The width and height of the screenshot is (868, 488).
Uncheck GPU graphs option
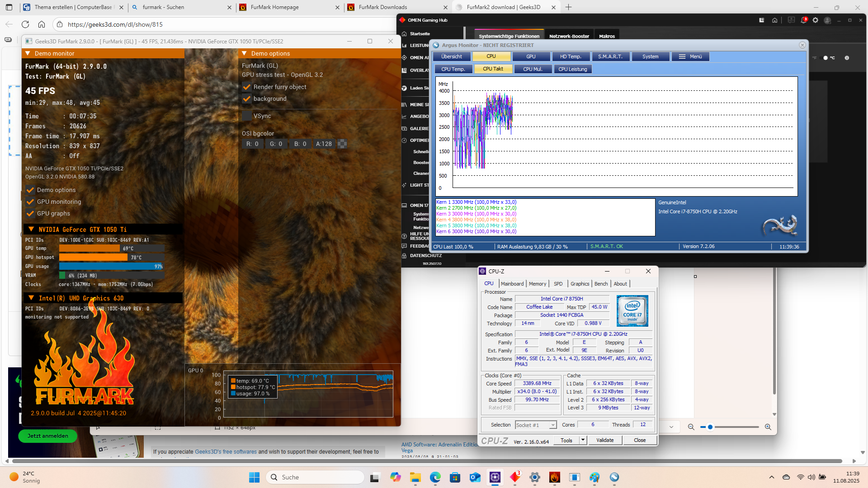pos(30,214)
